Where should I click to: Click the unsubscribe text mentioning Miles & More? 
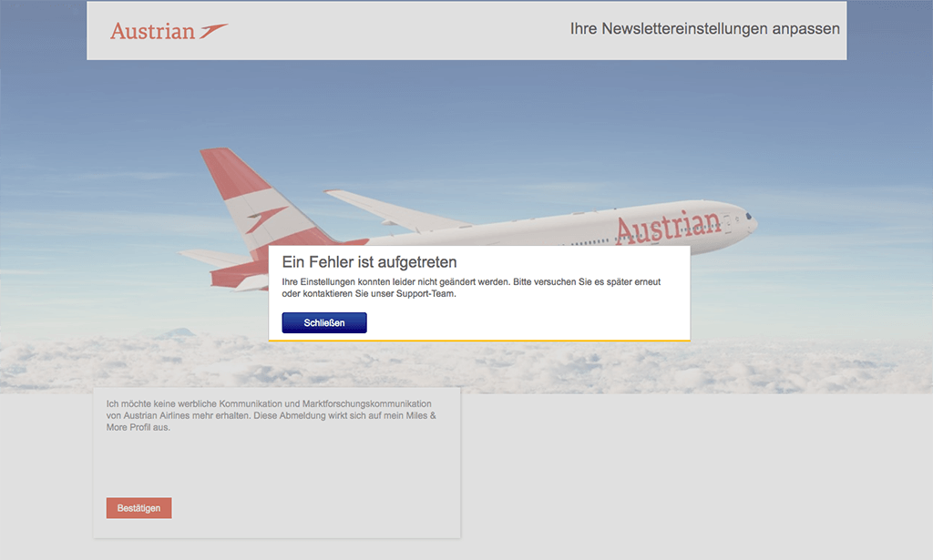pyautogui.click(x=272, y=415)
